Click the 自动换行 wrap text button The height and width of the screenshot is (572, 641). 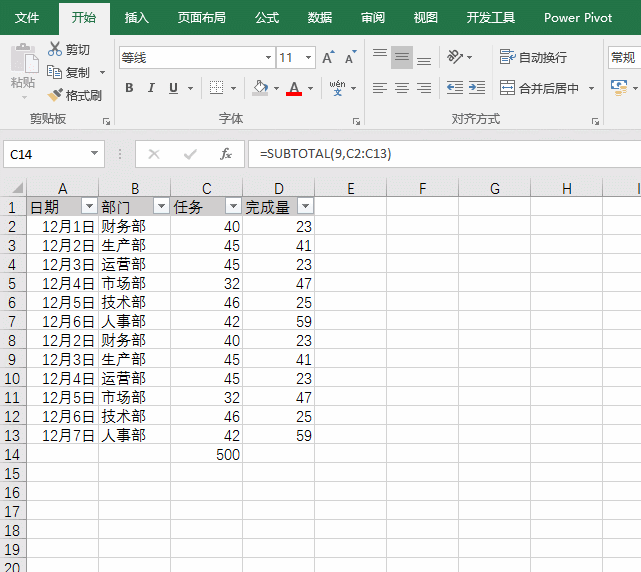click(533, 57)
